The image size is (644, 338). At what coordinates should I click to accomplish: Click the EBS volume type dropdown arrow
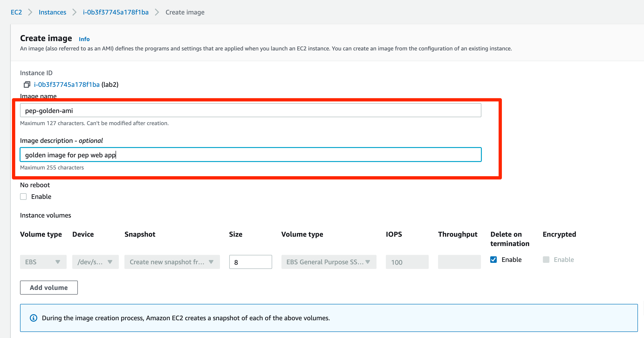click(x=58, y=262)
